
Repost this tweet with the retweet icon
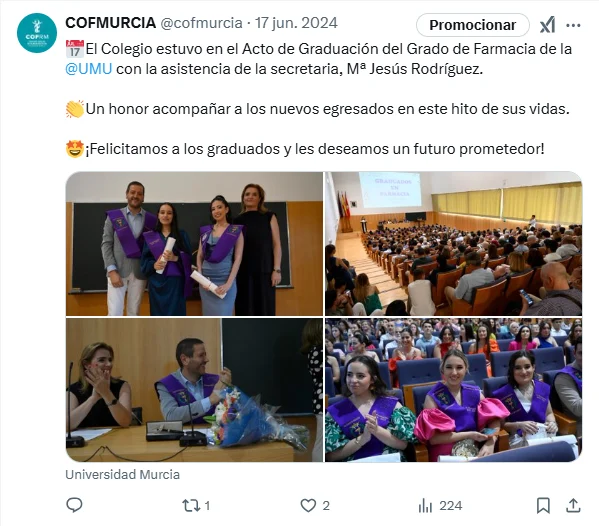191,506
